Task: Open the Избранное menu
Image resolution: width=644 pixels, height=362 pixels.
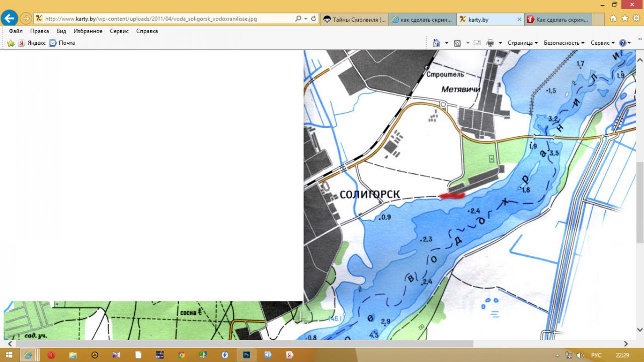Action: click(88, 31)
